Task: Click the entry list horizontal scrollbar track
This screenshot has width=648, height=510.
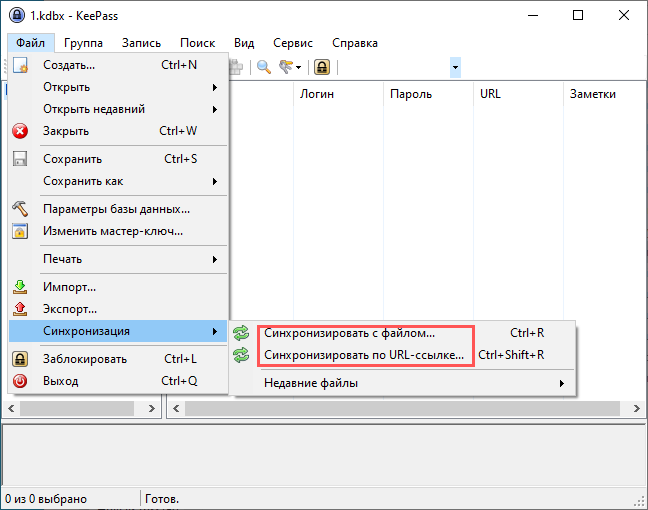Action: coord(402,408)
